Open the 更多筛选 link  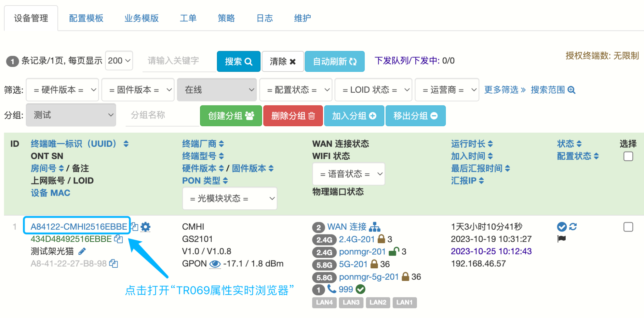(x=505, y=90)
